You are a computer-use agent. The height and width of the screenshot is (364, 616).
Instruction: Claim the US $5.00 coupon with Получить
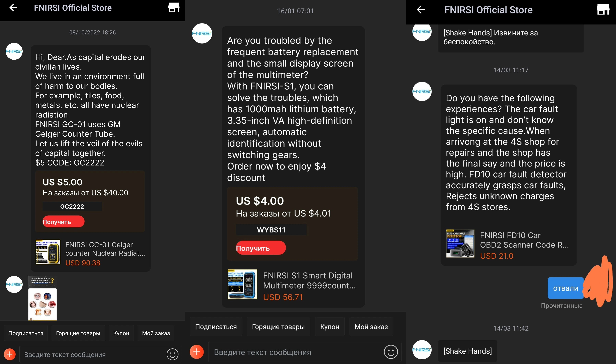coord(63,221)
